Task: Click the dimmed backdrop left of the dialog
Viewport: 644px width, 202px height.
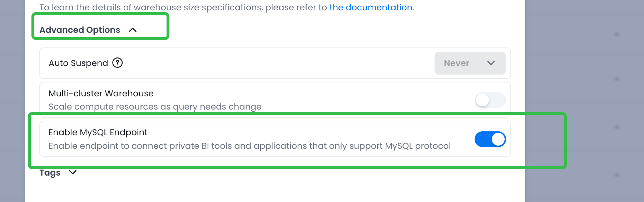Action: (12, 107)
